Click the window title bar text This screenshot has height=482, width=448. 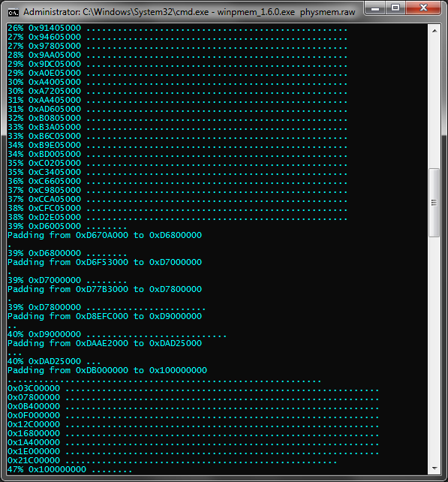[189, 12]
